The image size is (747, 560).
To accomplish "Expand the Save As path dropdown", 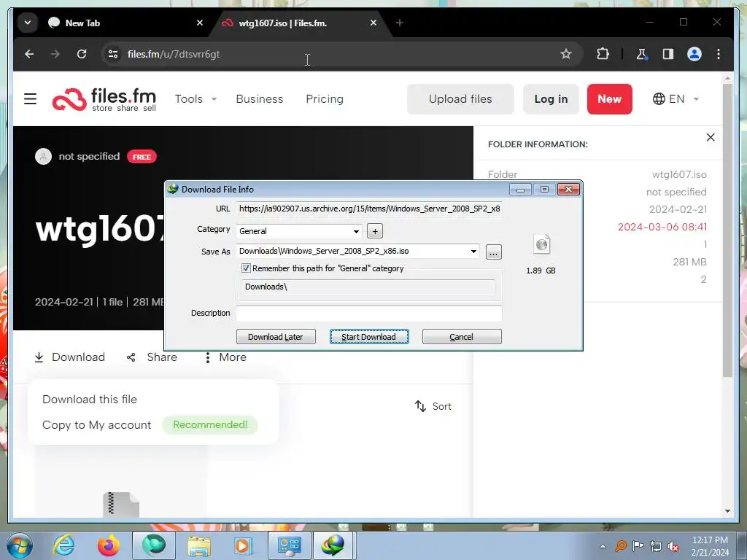I will [473, 252].
